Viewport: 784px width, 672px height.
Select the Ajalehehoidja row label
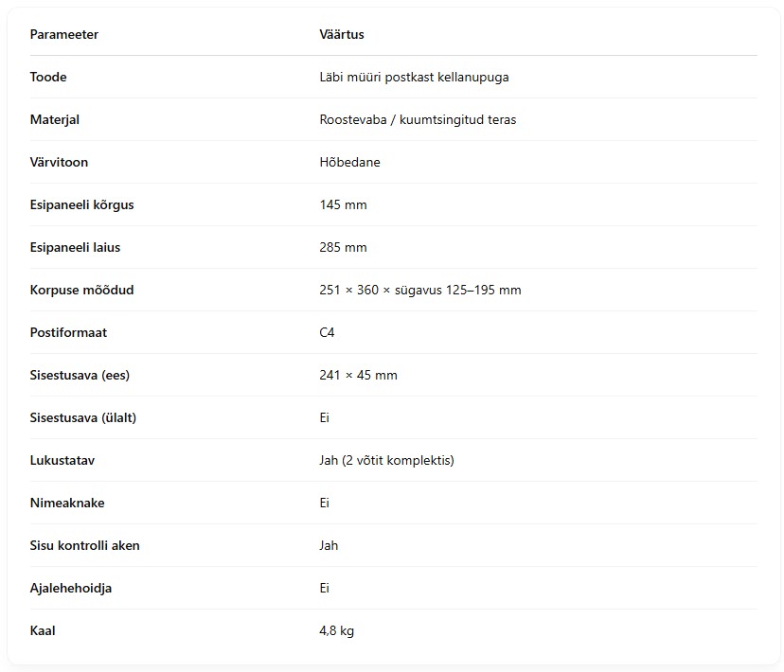point(70,588)
